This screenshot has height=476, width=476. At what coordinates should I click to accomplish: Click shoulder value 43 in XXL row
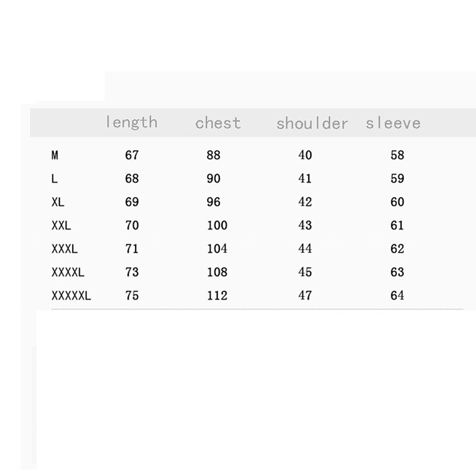coord(305,226)
